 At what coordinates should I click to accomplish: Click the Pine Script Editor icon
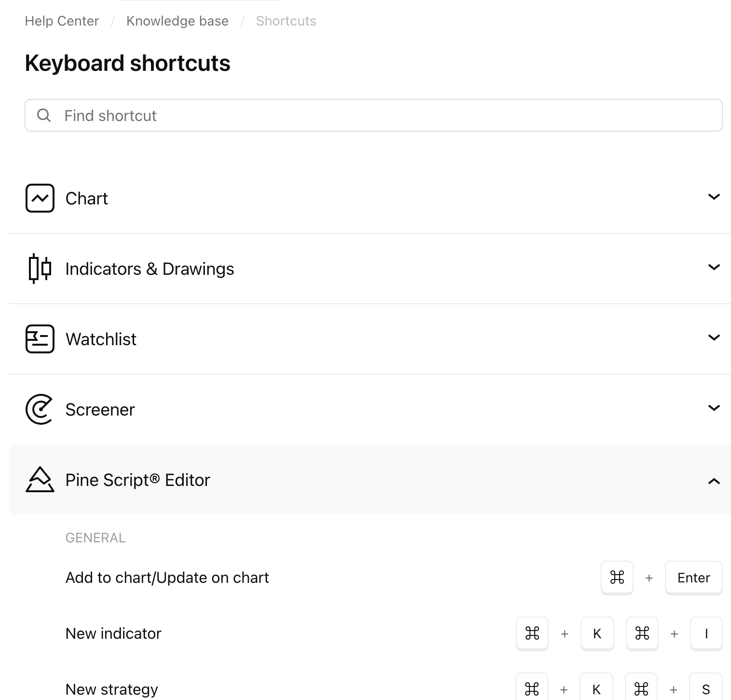coord(40,480)
